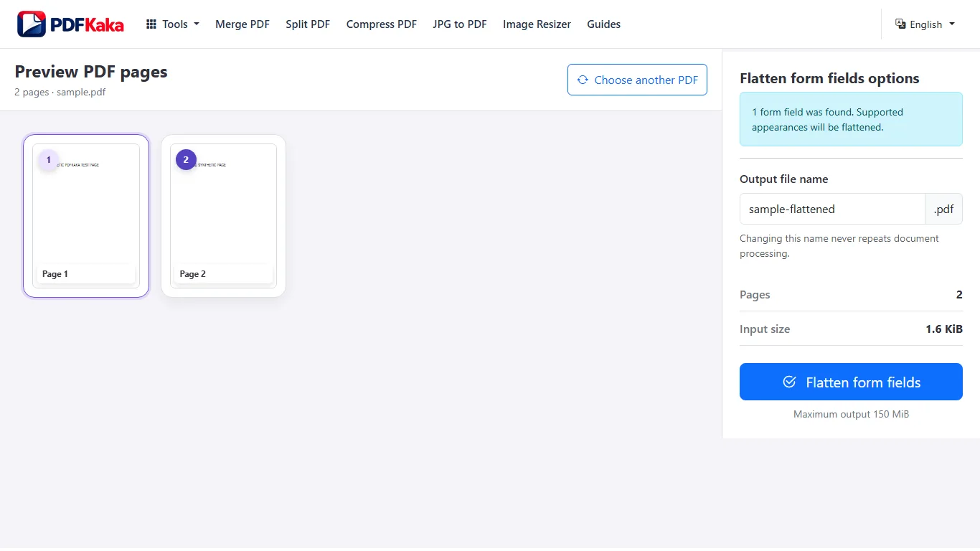Click the '.pdf' extension label

click(944, 209)
